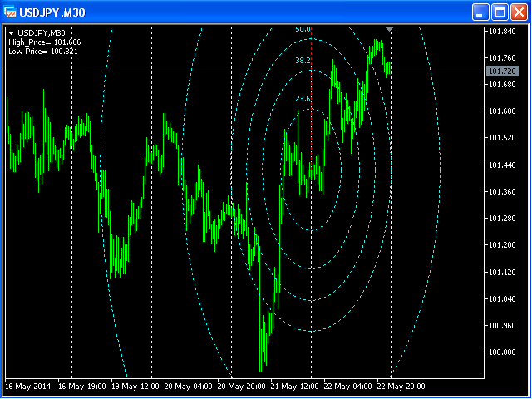Click the 22 May 04:00 time label

pos(347,386)
